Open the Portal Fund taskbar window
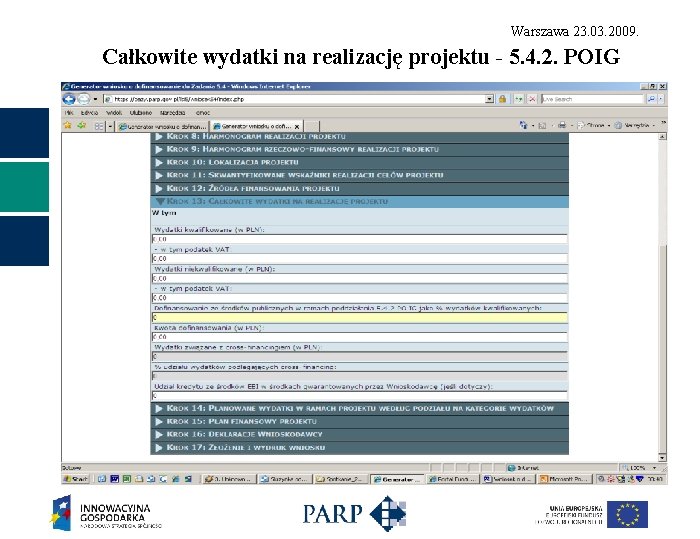The height and width of the screenshot is (539, 700). [452, 479]
